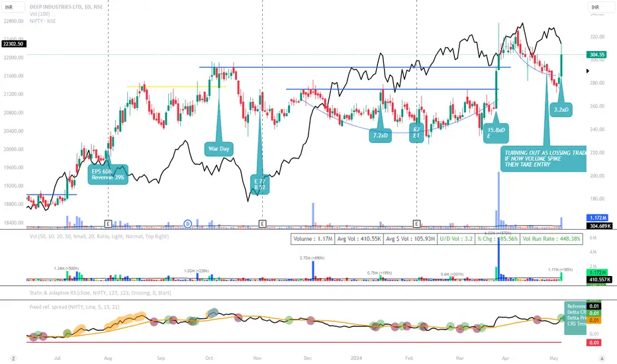Click the 'Jul' time axis label
This screenshot has width=617, height=364.
point(58,358)
